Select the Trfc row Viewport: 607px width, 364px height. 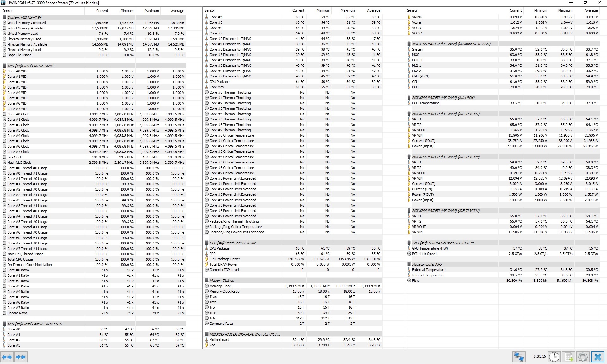coord(293,318)
